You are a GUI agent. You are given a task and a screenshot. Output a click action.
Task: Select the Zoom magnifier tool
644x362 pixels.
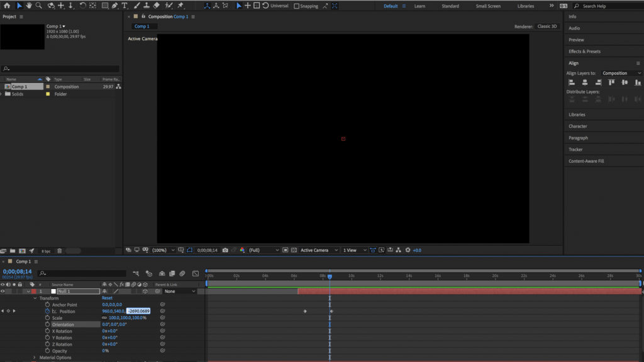coord(39,6)
